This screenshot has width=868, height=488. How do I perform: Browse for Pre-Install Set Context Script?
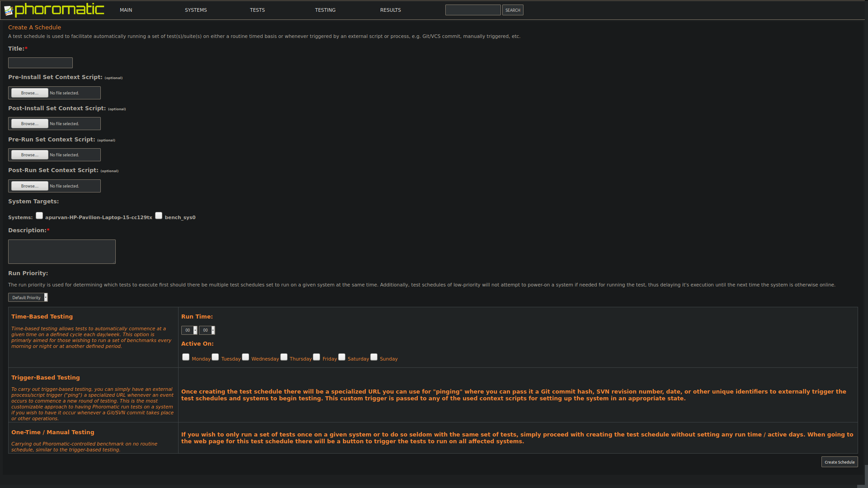tap(29, 93)
